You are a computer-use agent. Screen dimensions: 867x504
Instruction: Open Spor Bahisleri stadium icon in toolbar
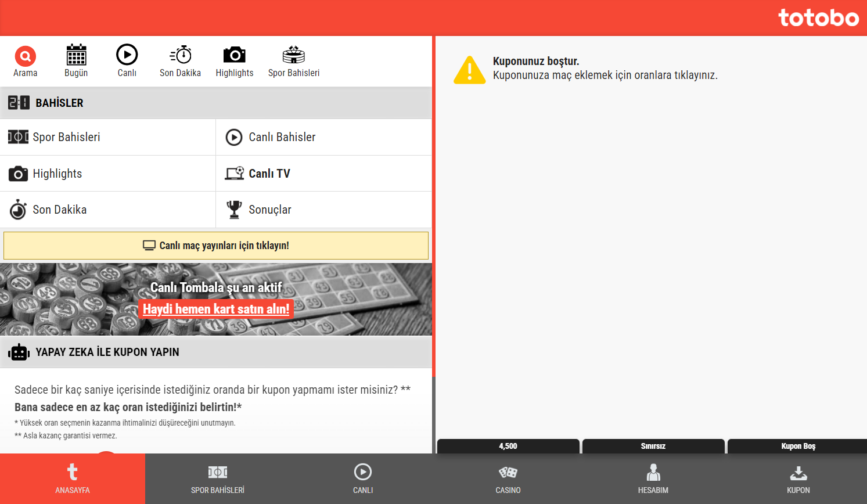293,55
